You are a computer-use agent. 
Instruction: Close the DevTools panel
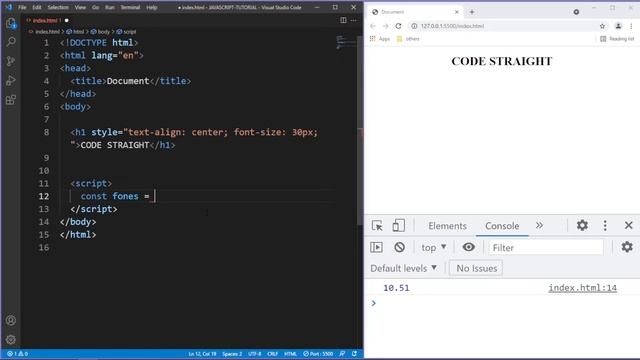click(x=629, y=225)
